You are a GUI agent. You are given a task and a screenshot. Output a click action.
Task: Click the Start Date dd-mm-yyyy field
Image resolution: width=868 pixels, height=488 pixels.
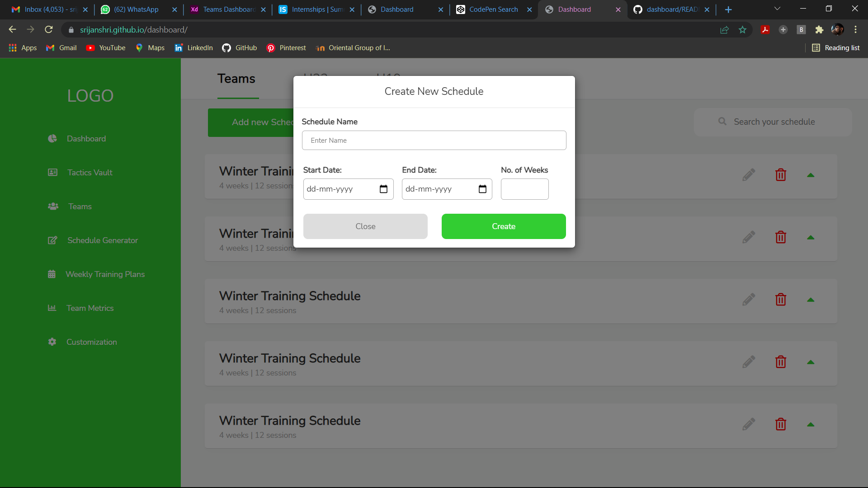click(x=348, y=189)
